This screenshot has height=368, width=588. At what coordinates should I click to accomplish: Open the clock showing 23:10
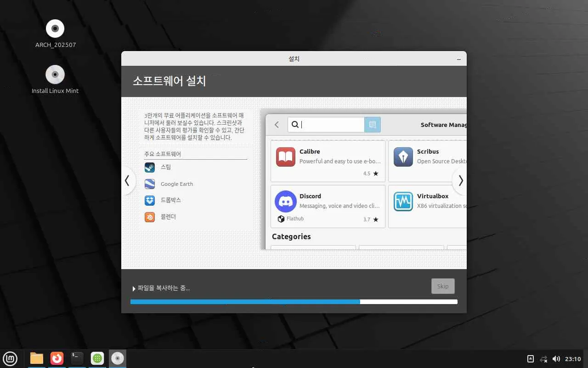pyautogui.click(x=573, y=359)
